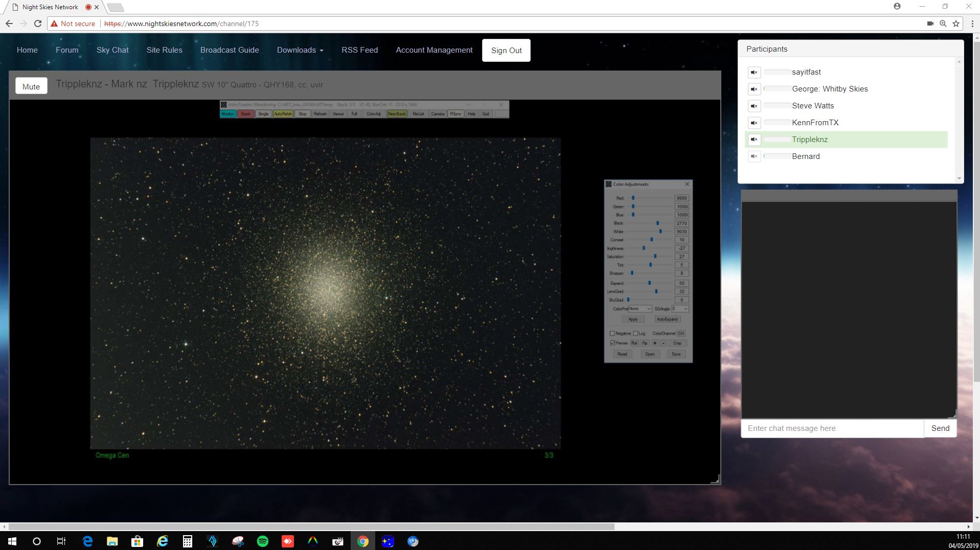Open the ColorProf dropdown set to None
Screen dimensions: 980x550
[640, 309]
